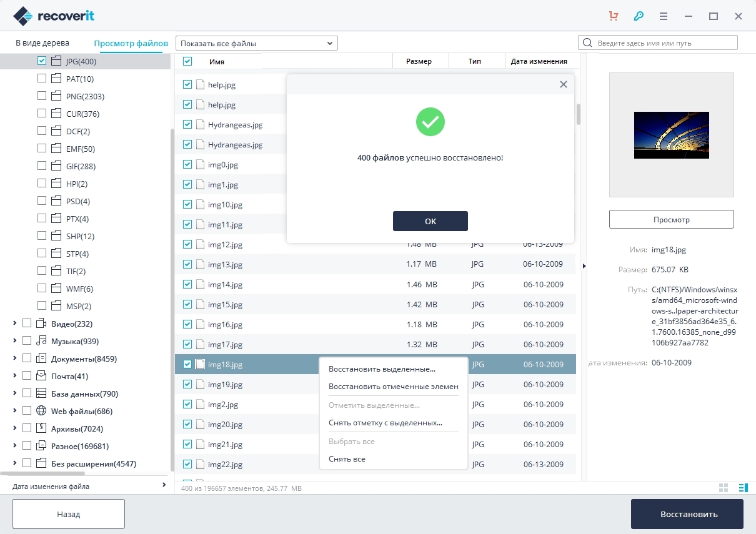
Task: Click the Музыка category note icon
Action: click(42, 341)
